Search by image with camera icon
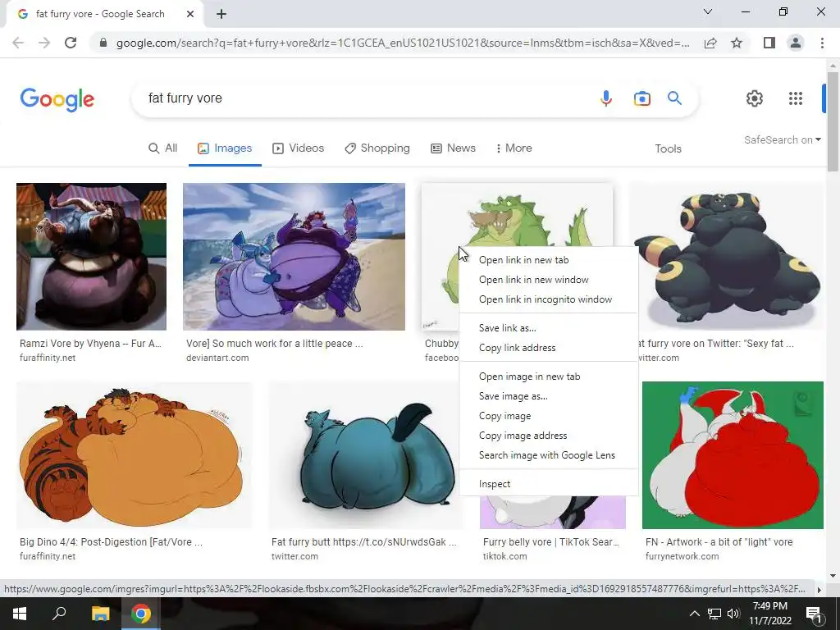The height and width of the screenshot is (630, 840). coord(641,98)
